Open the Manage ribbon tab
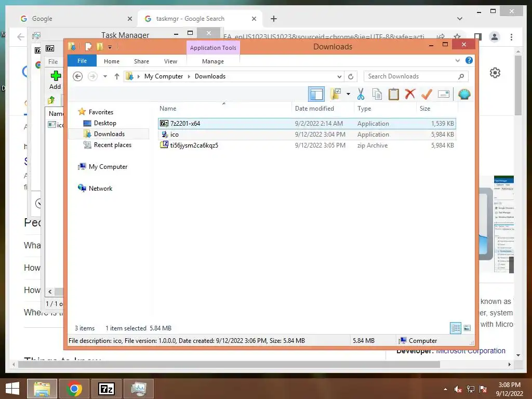 [213, 61]
